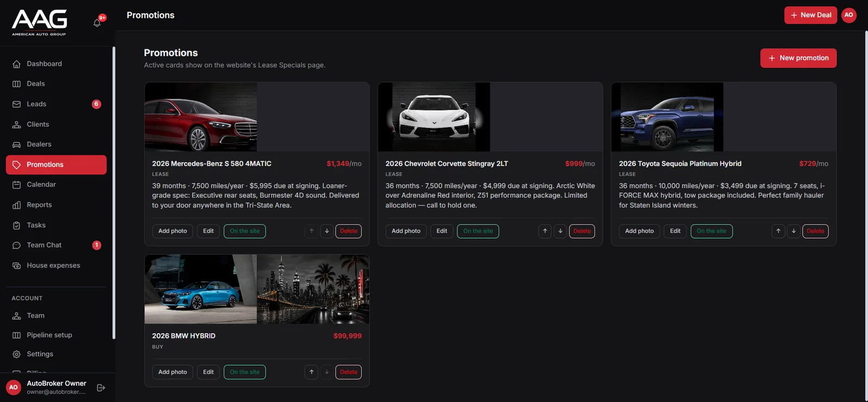868x402 pixels.
Task: Open Calendar from the sidebar
Action: click(x=56, y=184)
